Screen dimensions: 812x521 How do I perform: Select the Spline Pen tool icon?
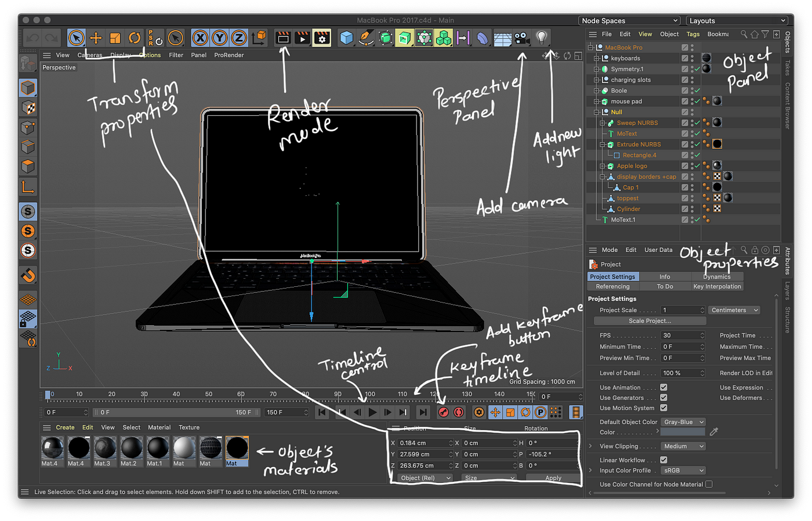click(366, 38)
